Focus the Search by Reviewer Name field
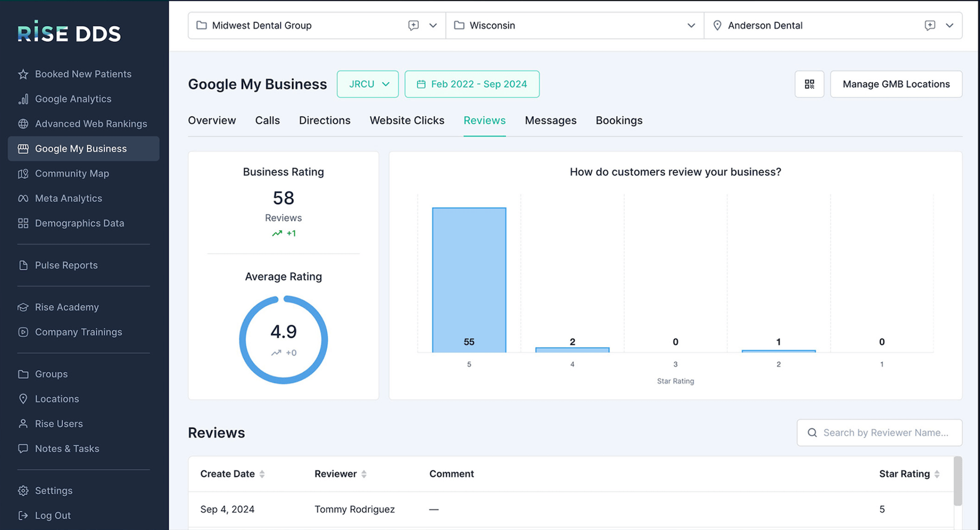Image resolution: width=980 pixels, height=530 pixels. (880, 433)
